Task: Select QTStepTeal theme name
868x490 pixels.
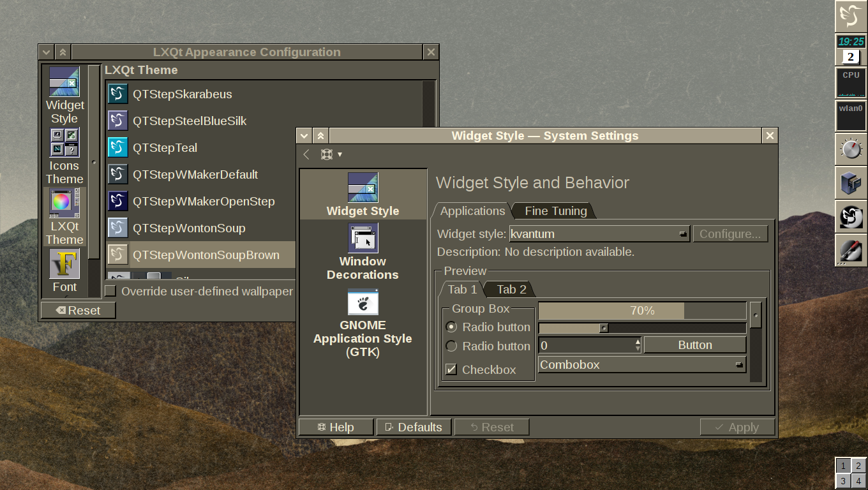Action: [165, 147]
